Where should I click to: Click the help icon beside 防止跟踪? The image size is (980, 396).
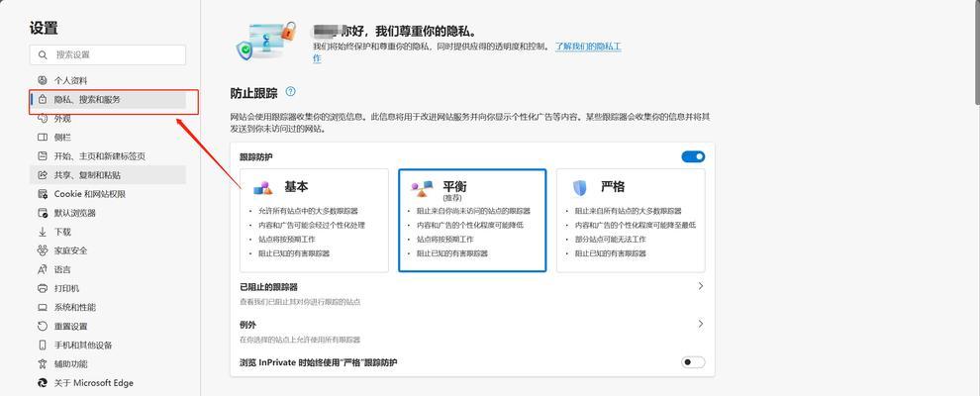pyautogui.click(x=290, y=92)
